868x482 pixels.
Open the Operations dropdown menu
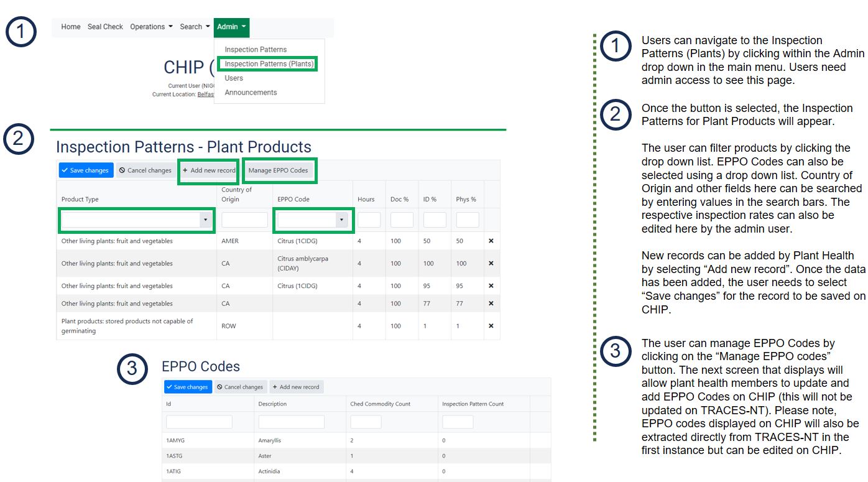tap(151, 27)
